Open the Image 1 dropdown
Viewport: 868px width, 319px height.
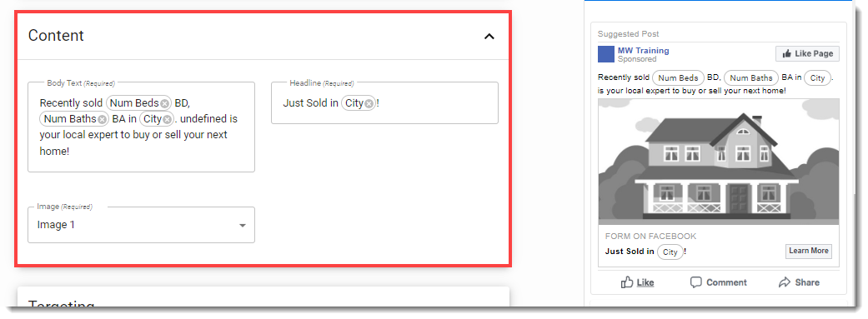(141, 225)
